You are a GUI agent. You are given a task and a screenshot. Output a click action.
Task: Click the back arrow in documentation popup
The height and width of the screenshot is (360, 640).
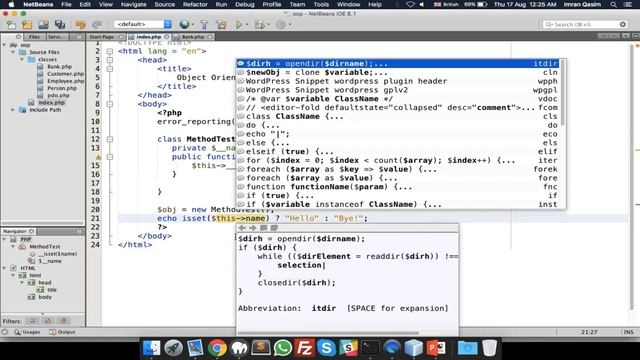pyautogui.click(x=242, y=228)
